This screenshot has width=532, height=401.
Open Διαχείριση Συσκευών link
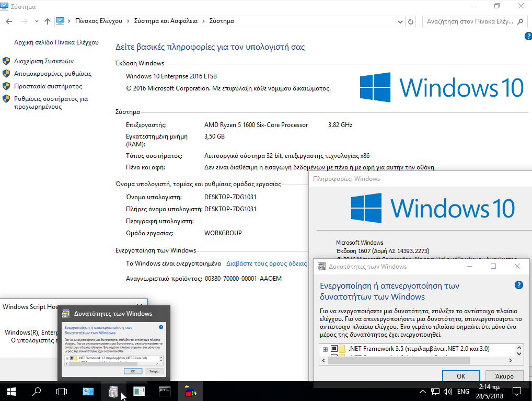(x=44, y=61)
